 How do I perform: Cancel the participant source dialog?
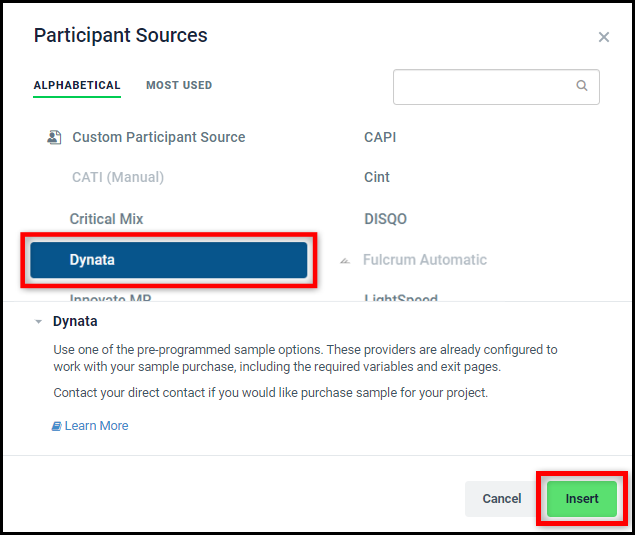click(501, 499)
